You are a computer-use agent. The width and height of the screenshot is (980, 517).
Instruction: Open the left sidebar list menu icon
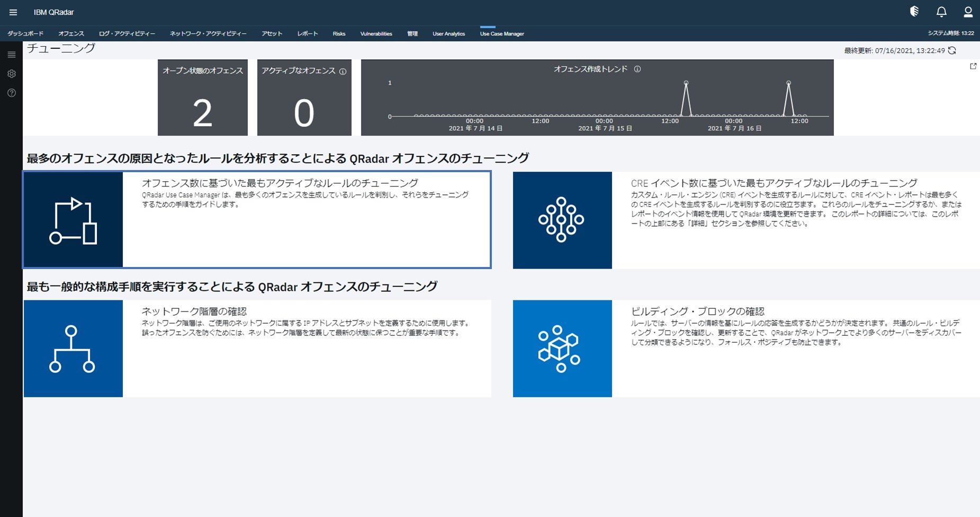pyautogui.click(x=11, y=55)
